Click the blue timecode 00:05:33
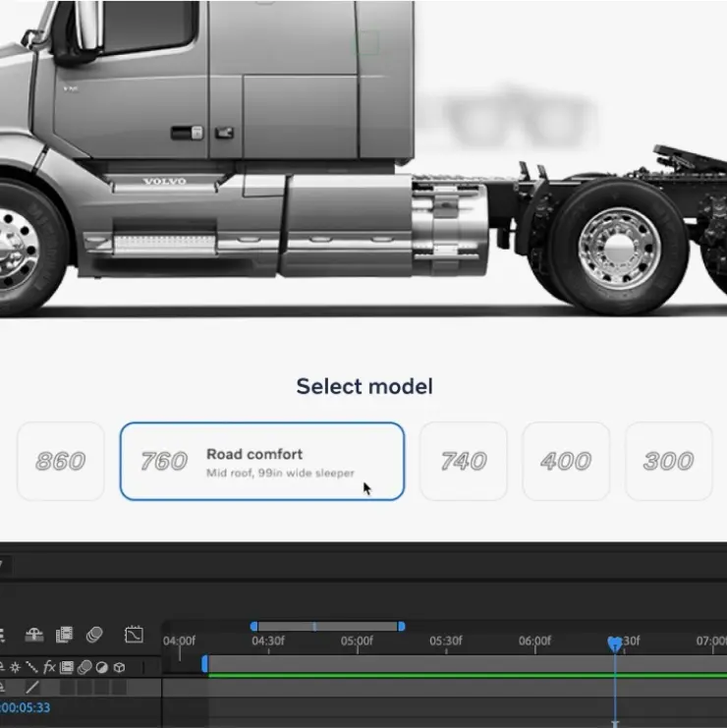Screen dimensions: 727x728 [x=26, y=707]
